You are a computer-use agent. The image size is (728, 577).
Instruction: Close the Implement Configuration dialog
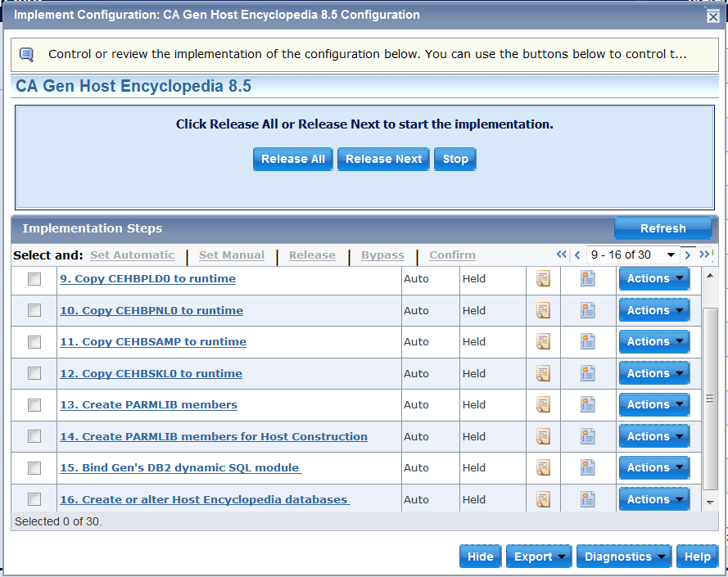click(x=712, y=16)
